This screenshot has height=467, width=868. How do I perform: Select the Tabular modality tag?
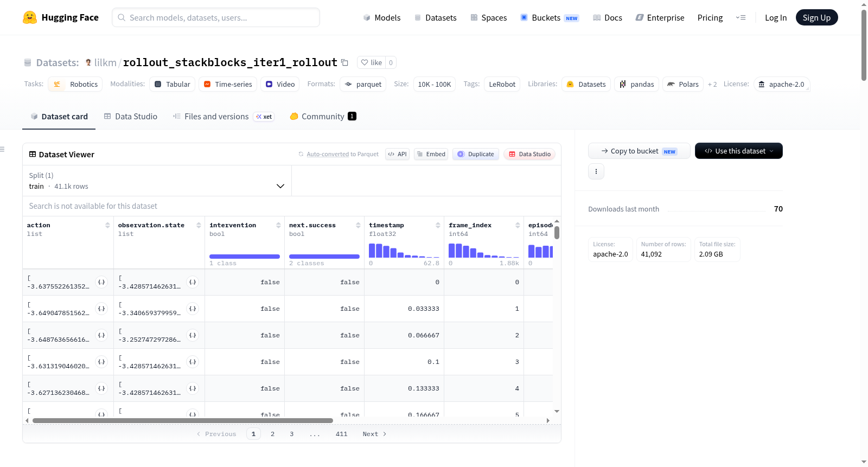[x=173, y=84]
